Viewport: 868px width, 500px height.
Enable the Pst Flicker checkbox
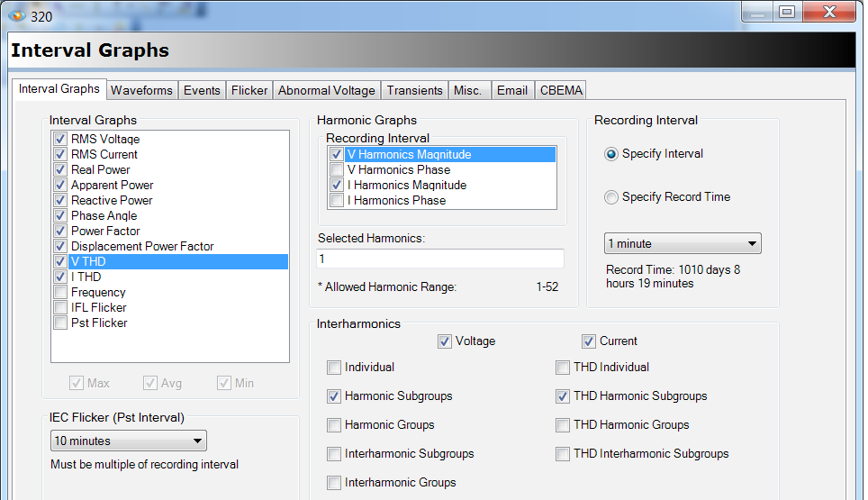coord(60,323)
